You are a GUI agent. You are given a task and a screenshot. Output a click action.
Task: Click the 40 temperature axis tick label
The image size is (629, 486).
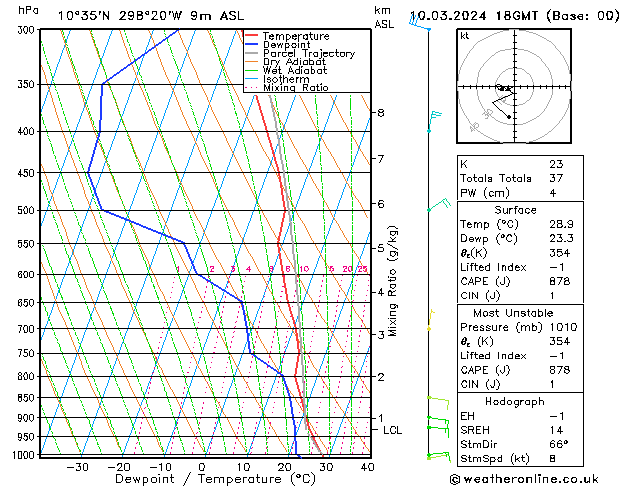point(367,467)
